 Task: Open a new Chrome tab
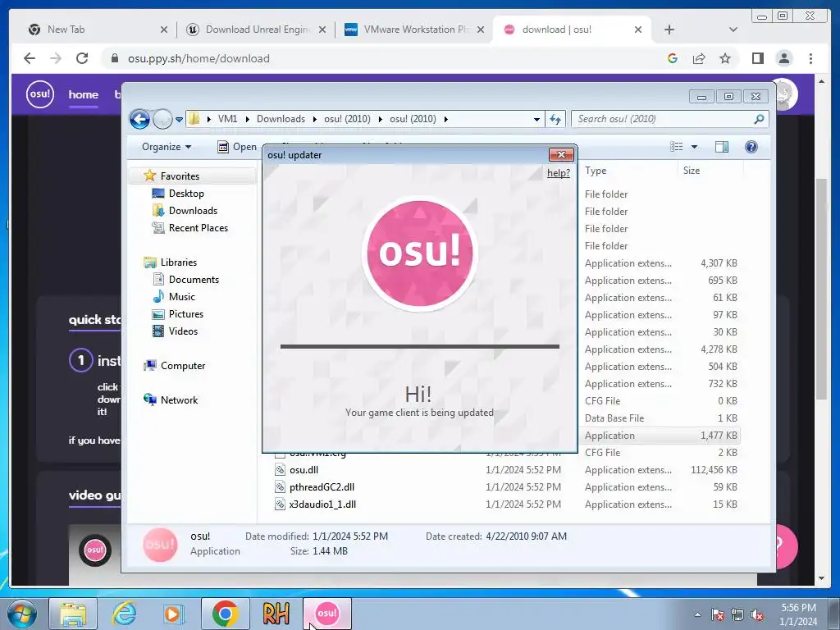[669, 30]
